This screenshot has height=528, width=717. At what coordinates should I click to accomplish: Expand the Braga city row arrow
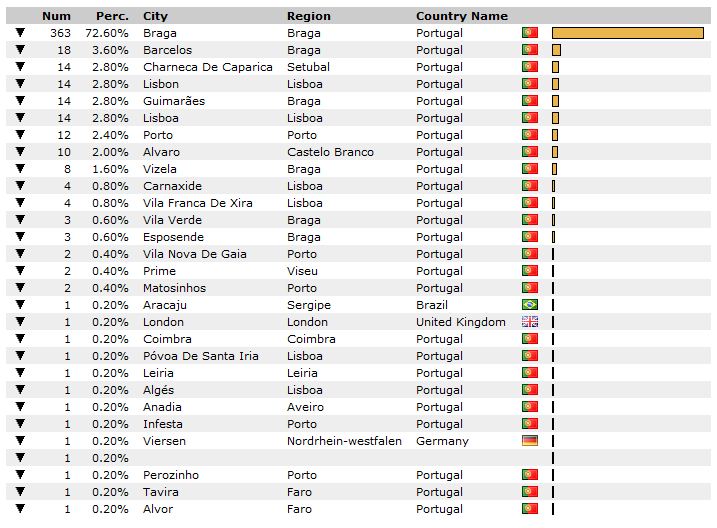pyautogui.click(x=20, y=32)
